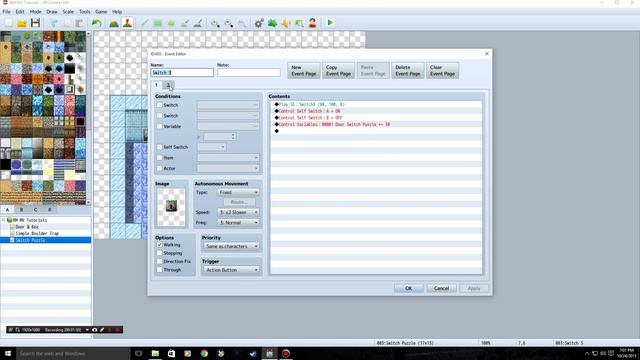Select tileset tab B
The image size is (640, 360).
click(x=21, y=209)
